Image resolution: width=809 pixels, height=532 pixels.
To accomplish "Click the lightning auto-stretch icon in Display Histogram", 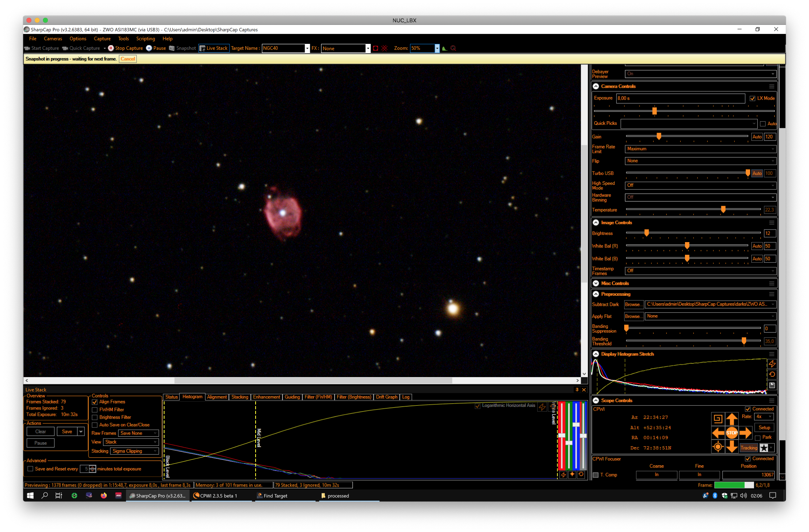I will (772, 364).
